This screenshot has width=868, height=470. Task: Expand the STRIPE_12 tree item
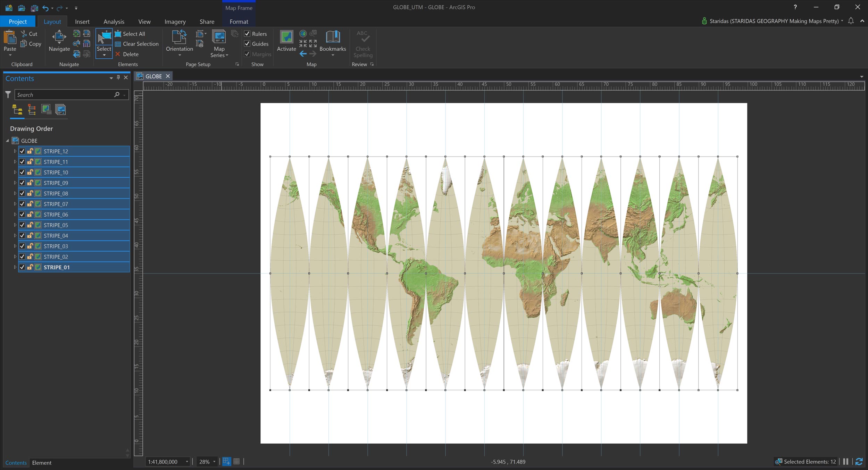(15, 151)
